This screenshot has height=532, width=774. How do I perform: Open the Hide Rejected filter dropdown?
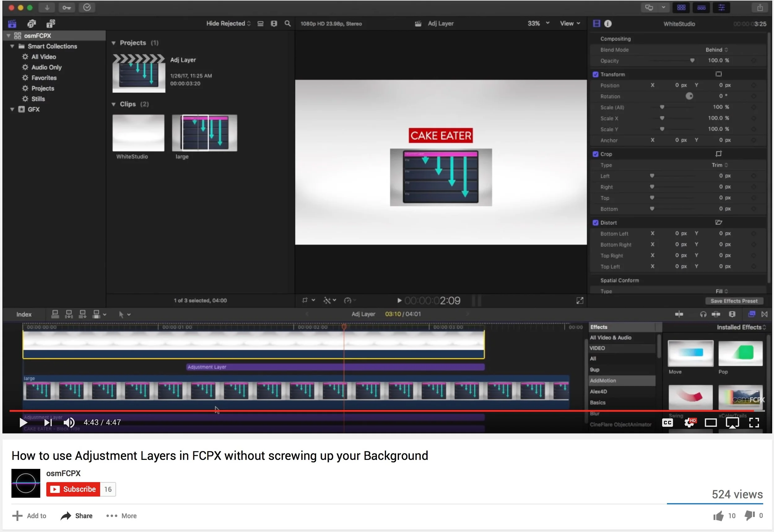[228, 24]
